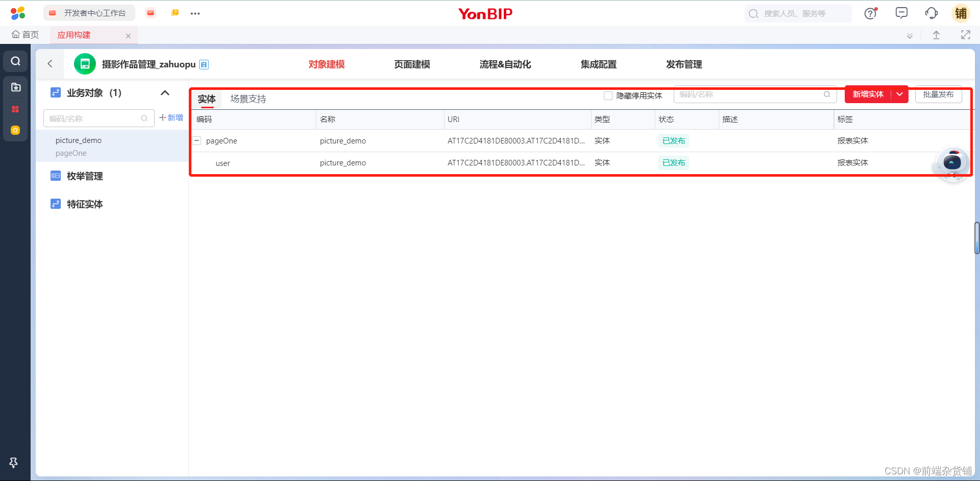Click 已发布 status in pageOne row

(x=674, y=141)
